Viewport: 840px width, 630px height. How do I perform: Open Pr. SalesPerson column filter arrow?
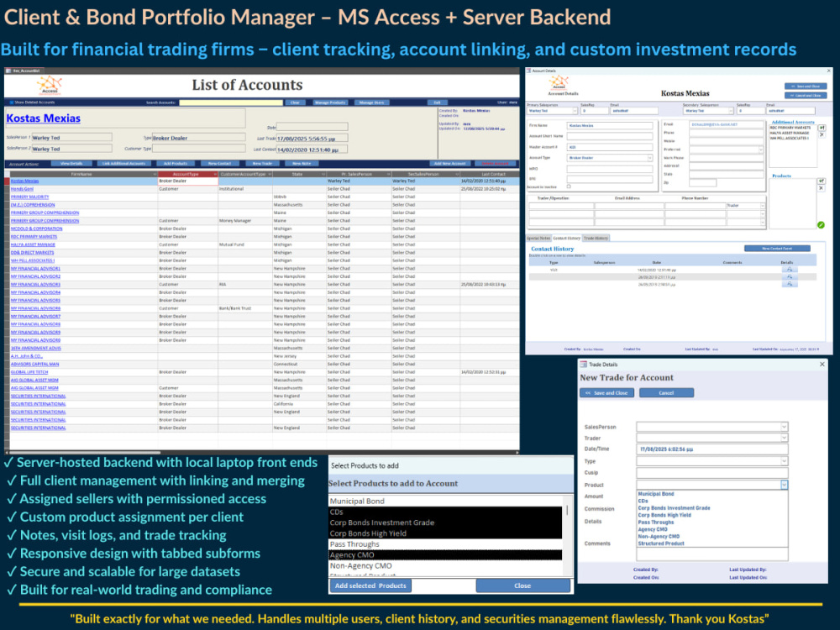pos(388,174)
